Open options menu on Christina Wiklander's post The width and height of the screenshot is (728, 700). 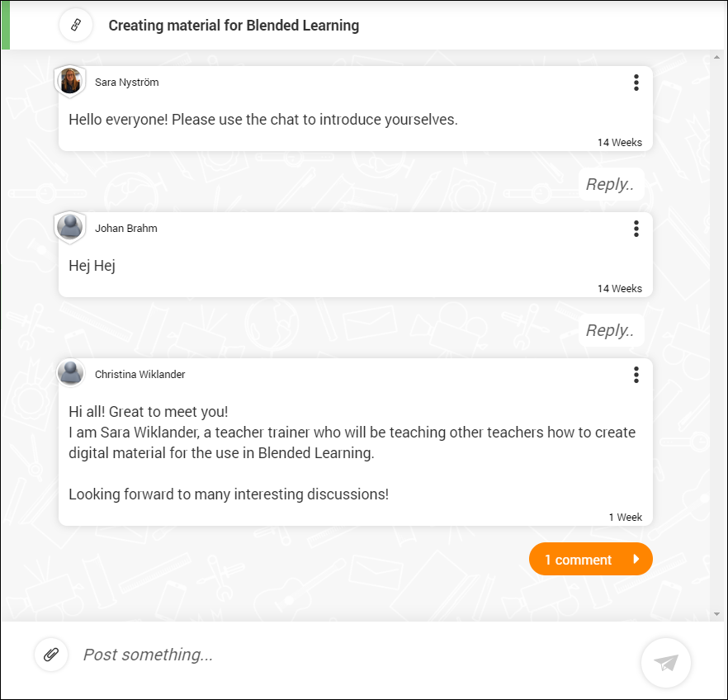tap(636, 374)
